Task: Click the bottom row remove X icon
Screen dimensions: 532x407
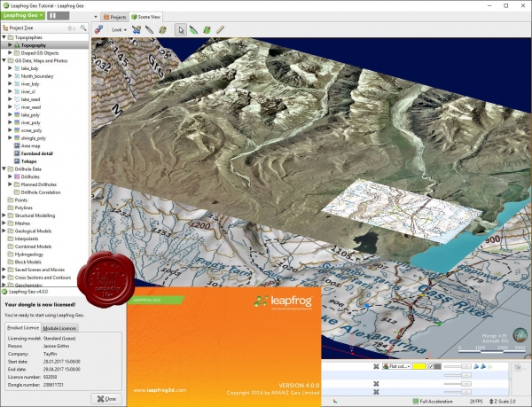Action: [x=376, y=392]
